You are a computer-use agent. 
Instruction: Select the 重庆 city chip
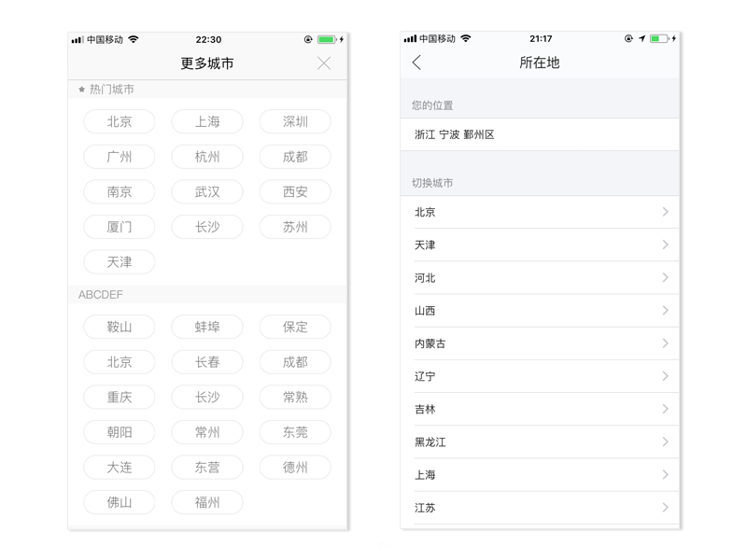pos(120,398)
